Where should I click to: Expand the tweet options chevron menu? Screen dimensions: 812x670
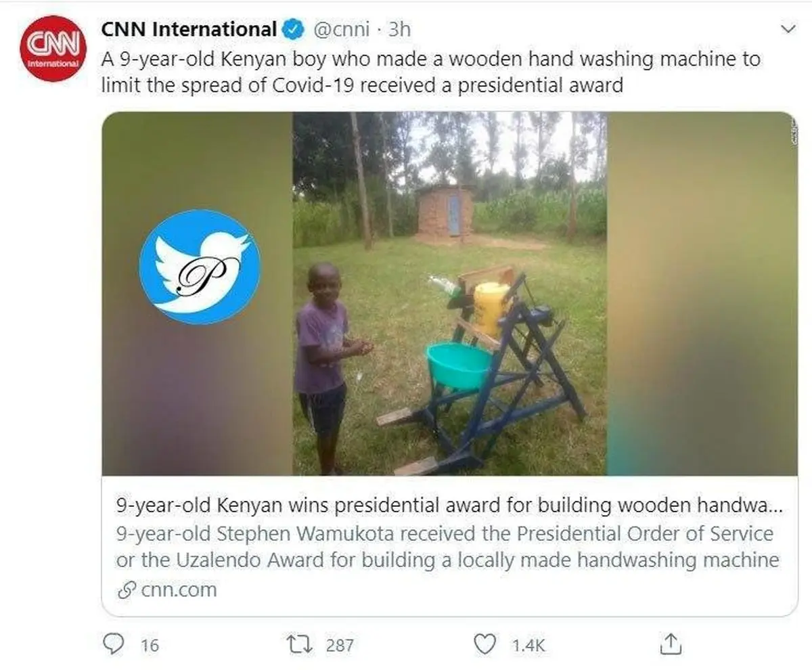(x=788, y=30)
